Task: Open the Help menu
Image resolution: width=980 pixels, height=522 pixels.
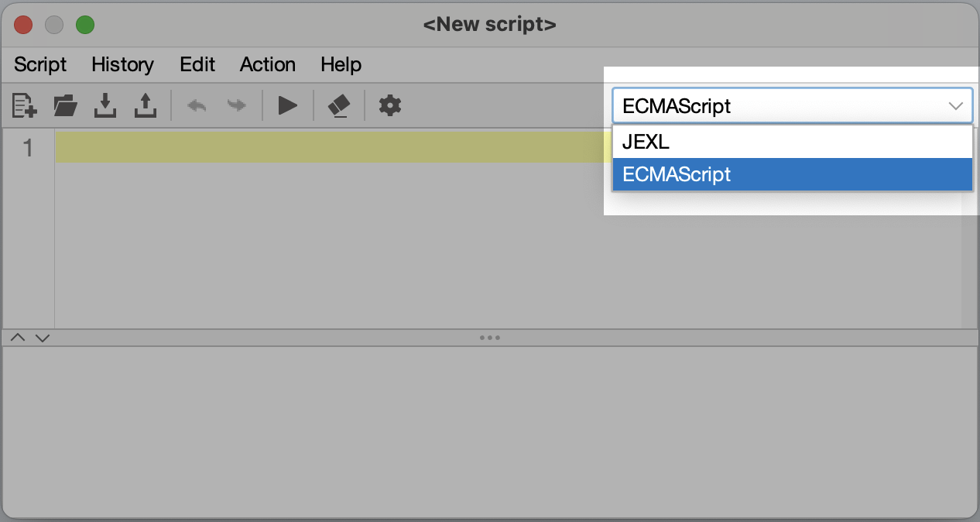Action: point(341,65)
